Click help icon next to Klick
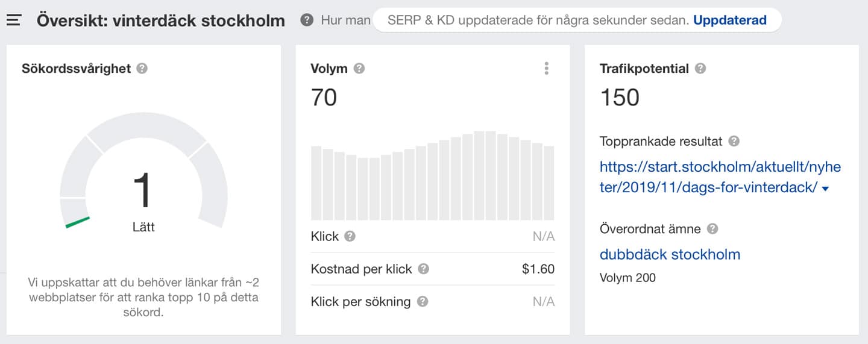The width and height of the screenshot is (868, 344). 350,236
